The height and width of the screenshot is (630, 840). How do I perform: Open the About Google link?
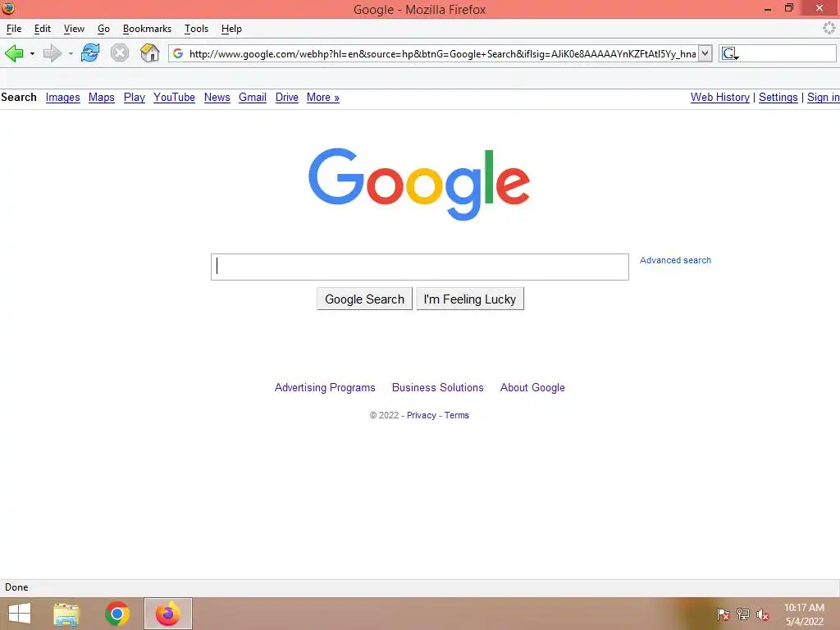coord(532,387)
